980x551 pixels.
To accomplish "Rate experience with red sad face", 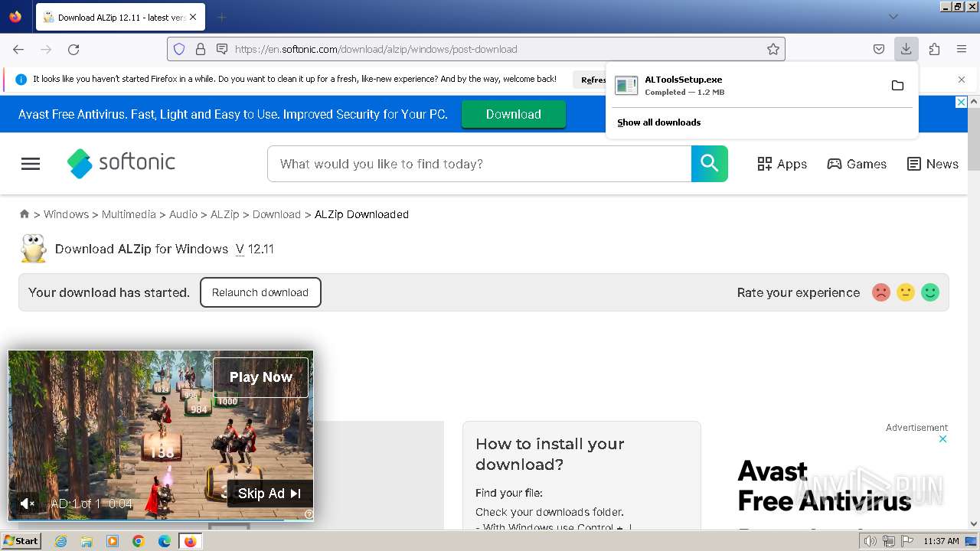I will click(881, 292).
